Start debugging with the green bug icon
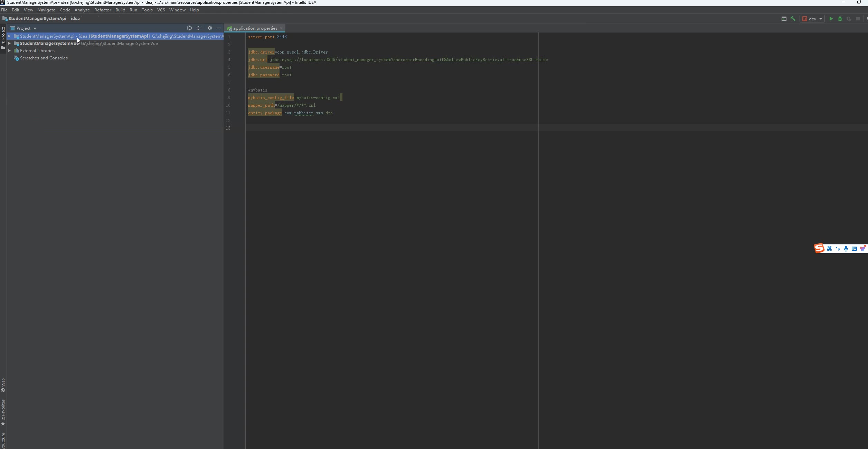This screenshot has width=868, height=449. pos(840,19)
